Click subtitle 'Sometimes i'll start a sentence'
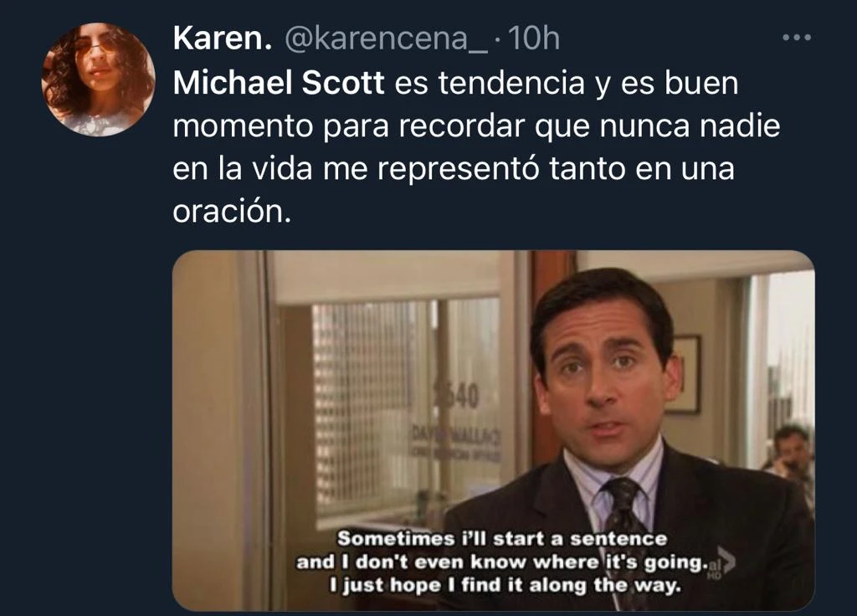This screenshot has width=857, height=616. [502, 539]
